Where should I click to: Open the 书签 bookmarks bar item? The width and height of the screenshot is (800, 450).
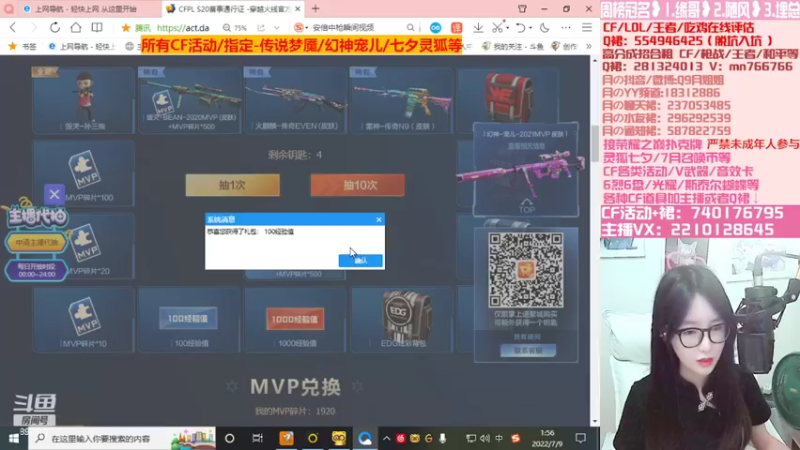tap(22, 46)
